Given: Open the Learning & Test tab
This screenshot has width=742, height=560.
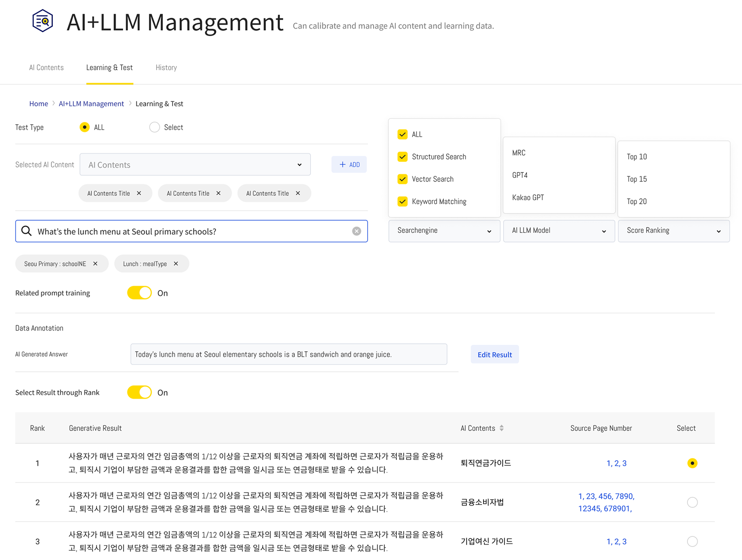Looking at the screenshot, I should tap(110, 67).
